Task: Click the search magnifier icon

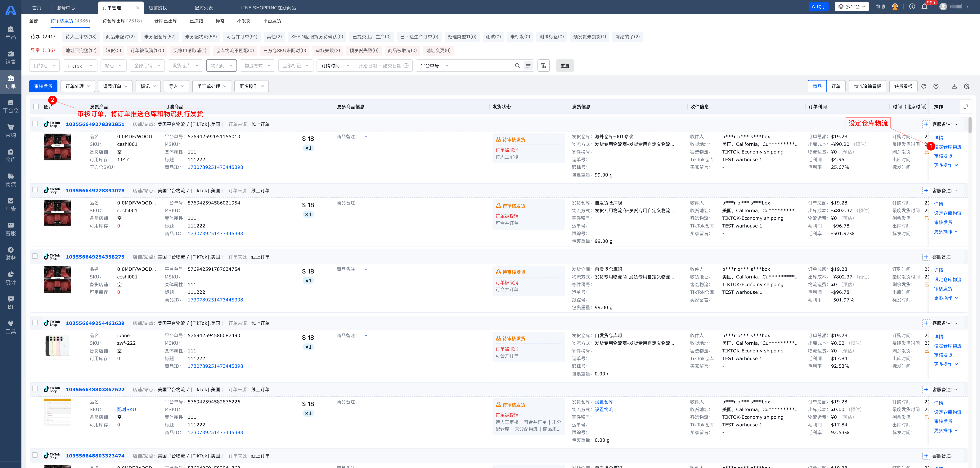Action: (x=517, y=66)
